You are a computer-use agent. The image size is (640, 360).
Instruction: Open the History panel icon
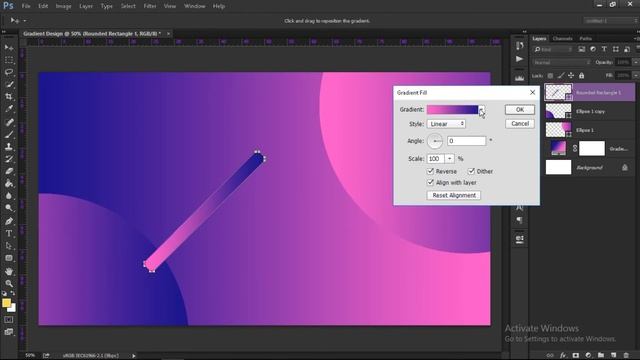pos(519,46)
